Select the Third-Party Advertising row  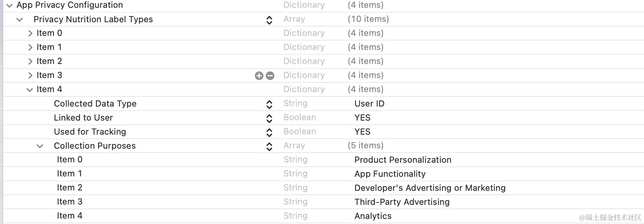tap(323, 202)
